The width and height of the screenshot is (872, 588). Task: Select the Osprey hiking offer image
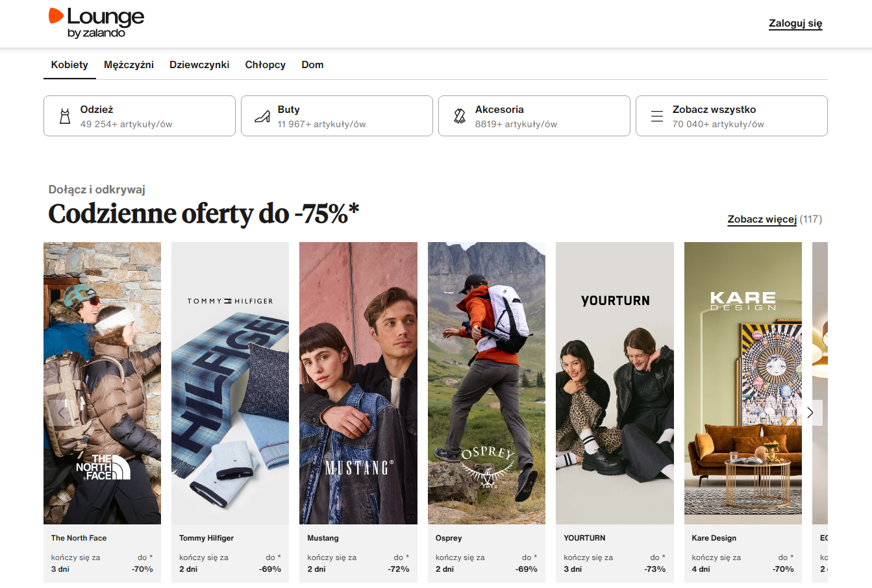(x=486, y=383)
